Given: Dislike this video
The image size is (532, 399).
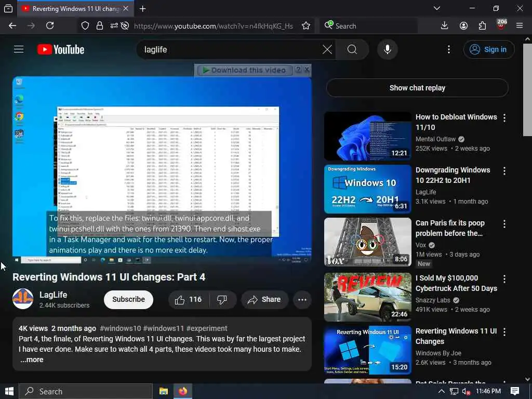Looking at the screenshot, I should (222, 300).
